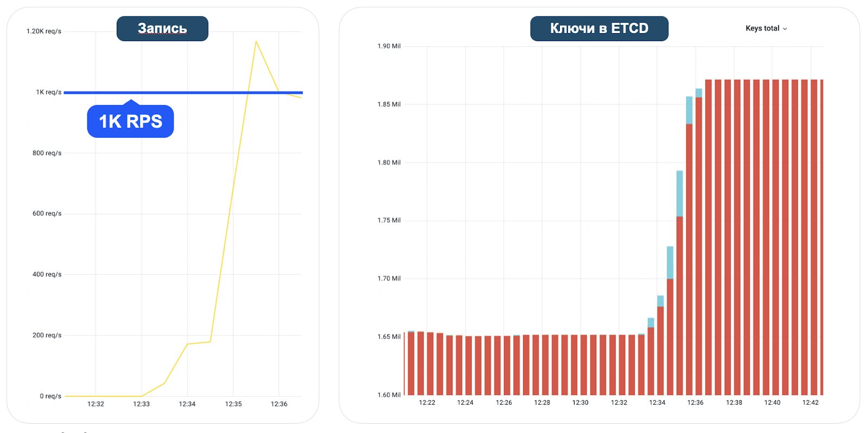Click the peak of the yellow write-rate line
Image resolution: width=868 pixels, height=433 pixels.
tap(256, 41)
